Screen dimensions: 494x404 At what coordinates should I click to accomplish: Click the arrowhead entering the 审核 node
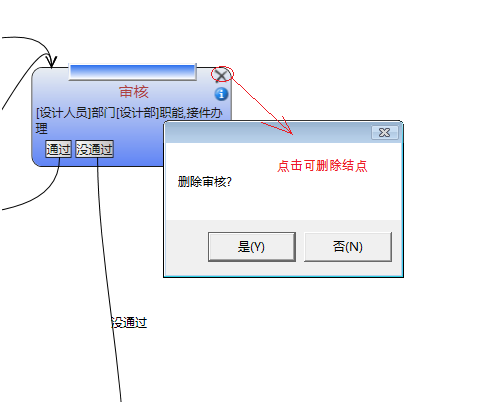52,62
